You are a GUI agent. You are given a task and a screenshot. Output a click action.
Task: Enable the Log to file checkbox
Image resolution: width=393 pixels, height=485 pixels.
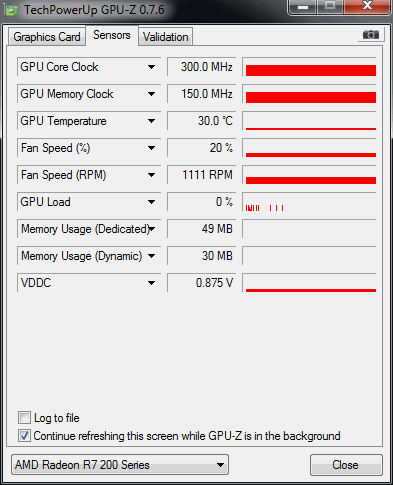[x=24, y=418]
